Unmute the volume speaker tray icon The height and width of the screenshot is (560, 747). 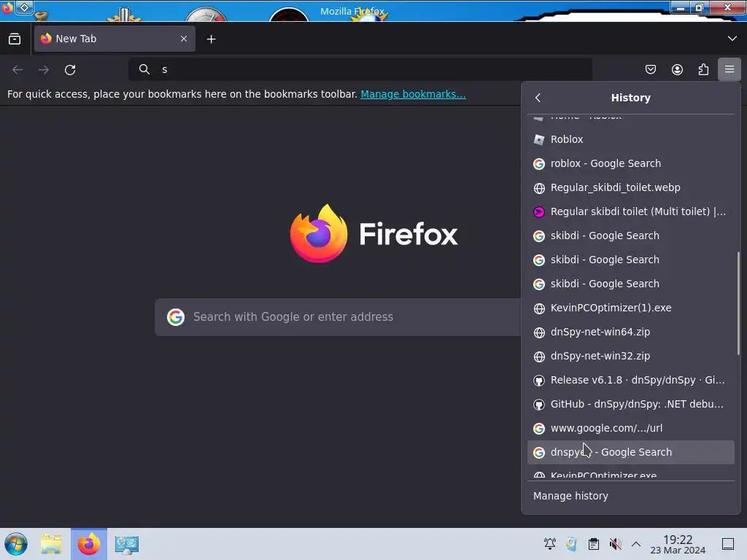[615, 544]
